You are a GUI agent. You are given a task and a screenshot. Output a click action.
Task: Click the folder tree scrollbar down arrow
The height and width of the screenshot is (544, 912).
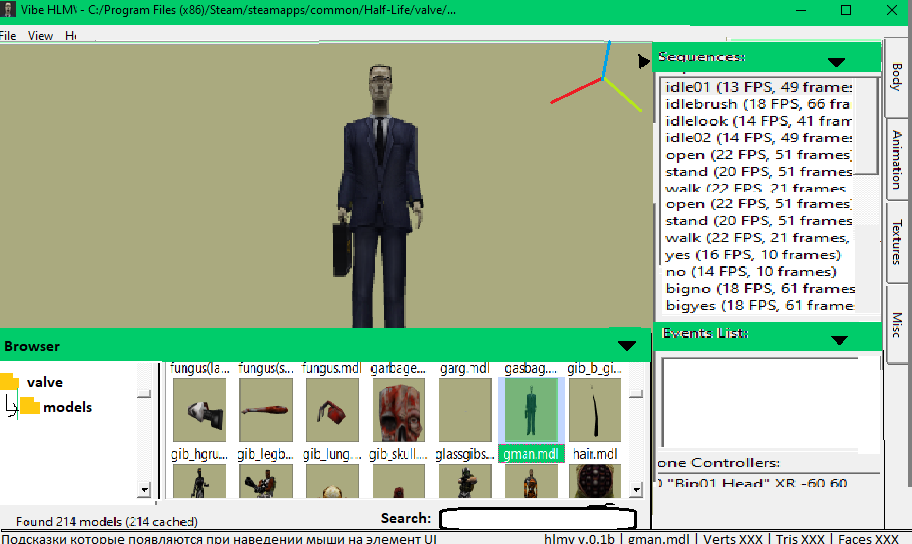pyautogui.click(x=144, y=490)
